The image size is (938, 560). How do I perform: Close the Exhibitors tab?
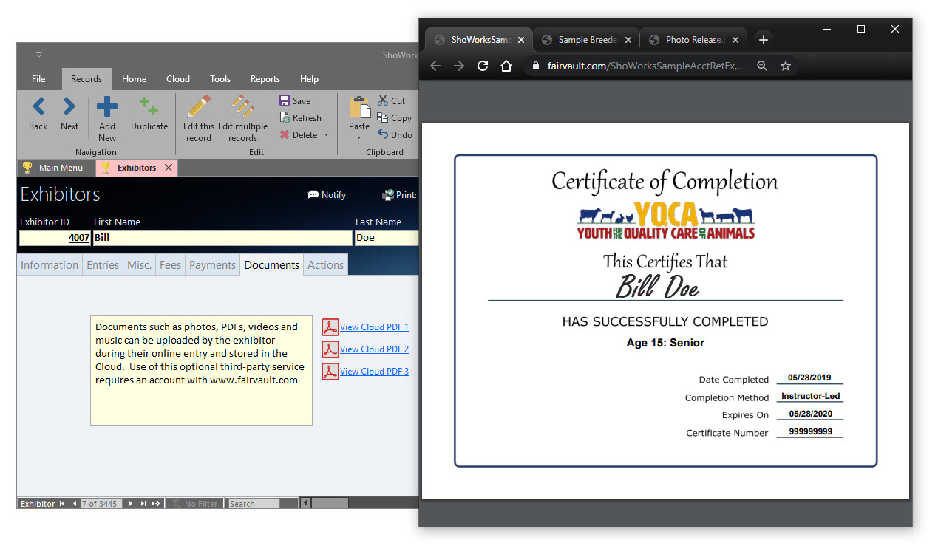(169, 168)
